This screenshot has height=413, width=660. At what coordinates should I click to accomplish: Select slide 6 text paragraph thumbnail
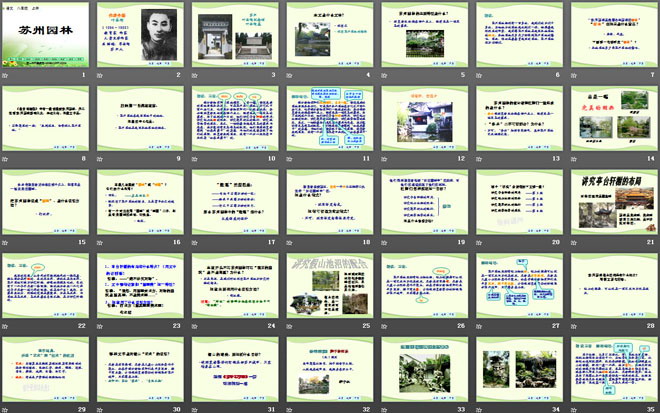(519, 35)
